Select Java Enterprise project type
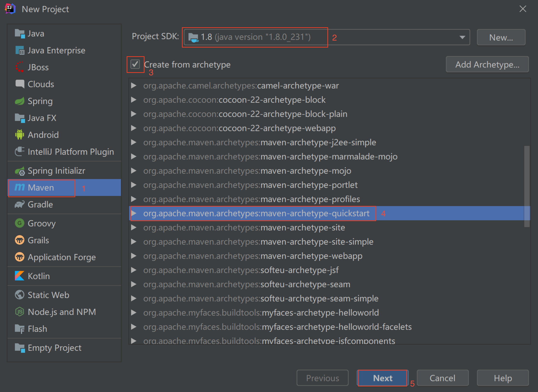 coord(56,50)
